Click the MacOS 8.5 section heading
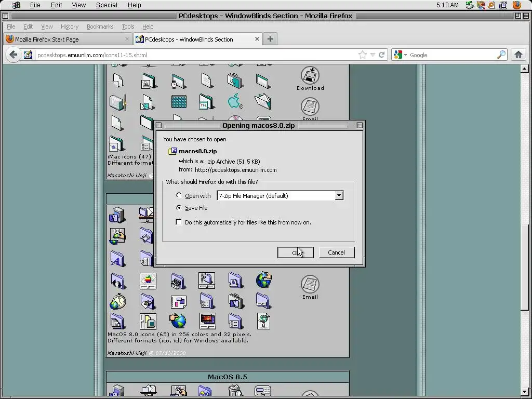 point(228,377)
